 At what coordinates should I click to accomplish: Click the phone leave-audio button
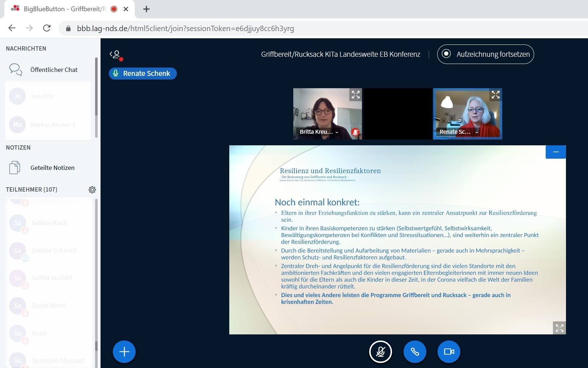pos(415,352)
